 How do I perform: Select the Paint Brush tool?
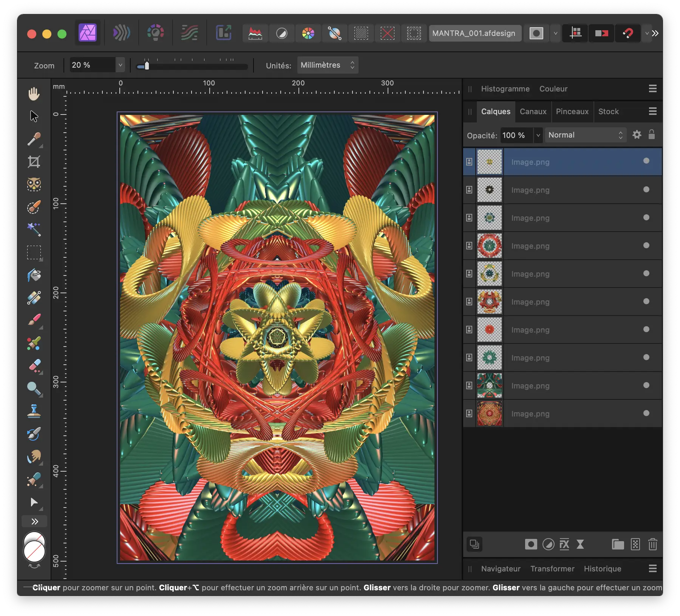point(34,320)
